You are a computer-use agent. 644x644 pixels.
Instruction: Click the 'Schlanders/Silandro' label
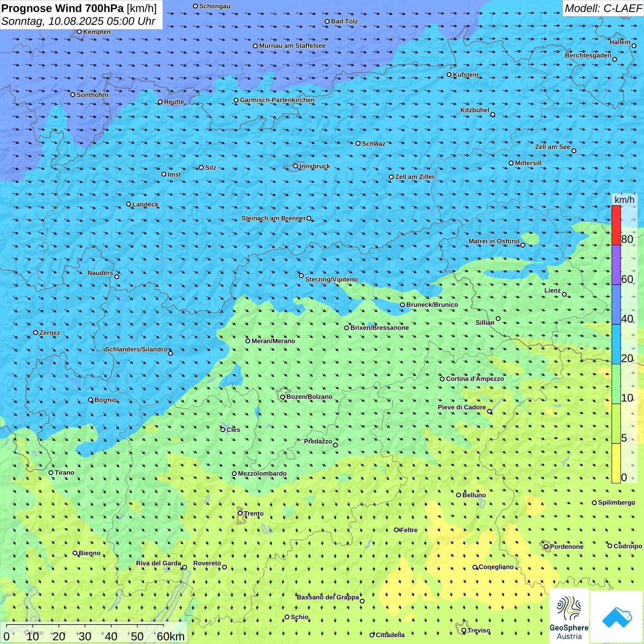tap(137, 349)
